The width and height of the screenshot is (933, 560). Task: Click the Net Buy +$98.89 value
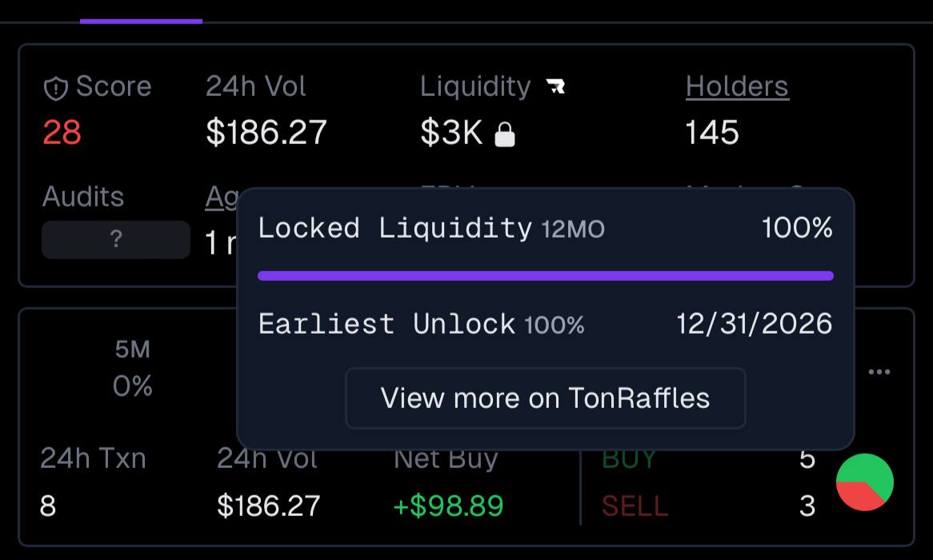click(x=448, y=506)
